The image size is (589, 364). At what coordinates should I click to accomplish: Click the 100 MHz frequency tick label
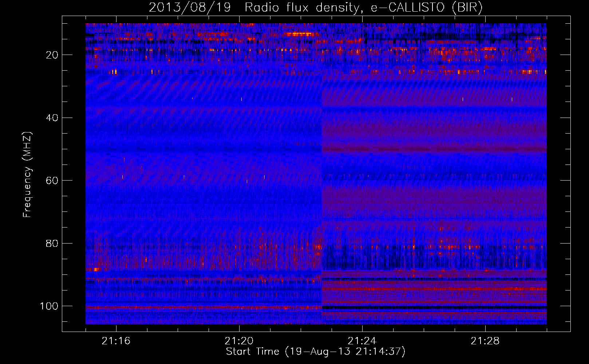click(x=49, y=306)
